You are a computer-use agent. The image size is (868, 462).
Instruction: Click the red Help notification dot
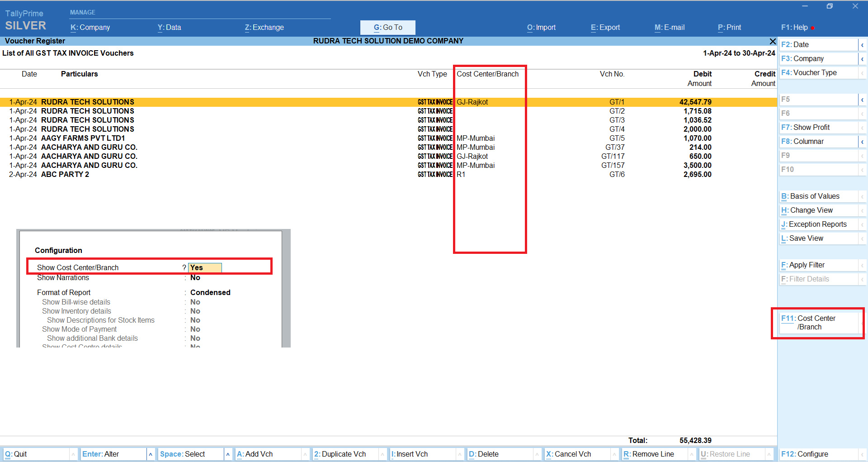coord(813,28)
